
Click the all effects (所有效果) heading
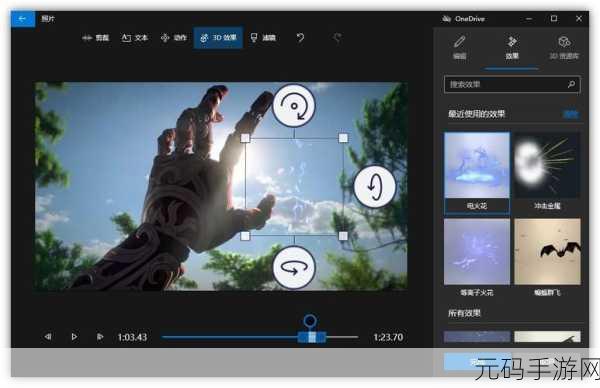pos(464,313)
